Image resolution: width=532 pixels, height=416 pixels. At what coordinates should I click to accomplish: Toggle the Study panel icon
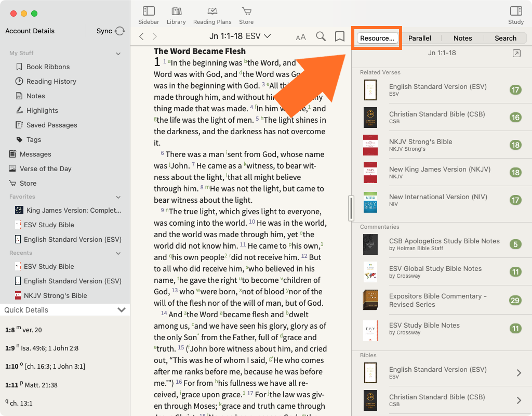click(x=515, y=11)
